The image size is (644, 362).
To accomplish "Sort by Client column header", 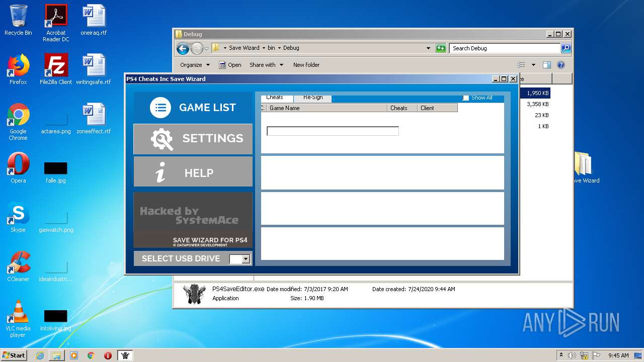I will (x=437, y=108).
